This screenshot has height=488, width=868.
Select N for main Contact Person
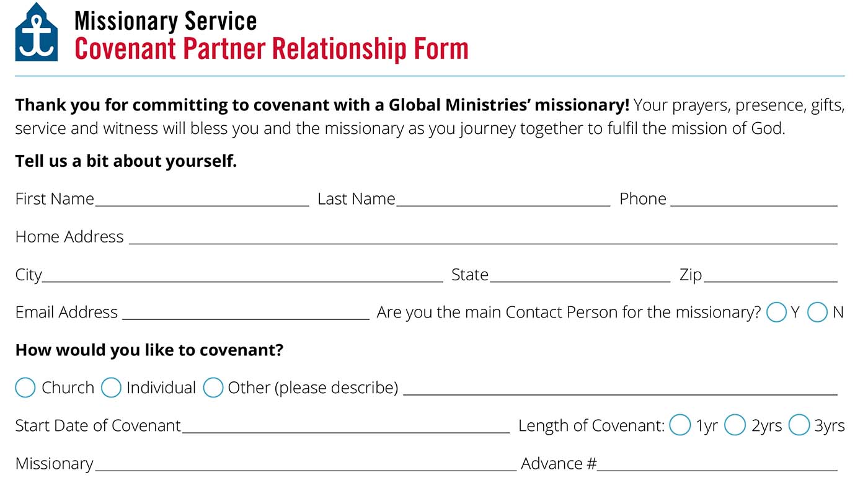point(817,312)
